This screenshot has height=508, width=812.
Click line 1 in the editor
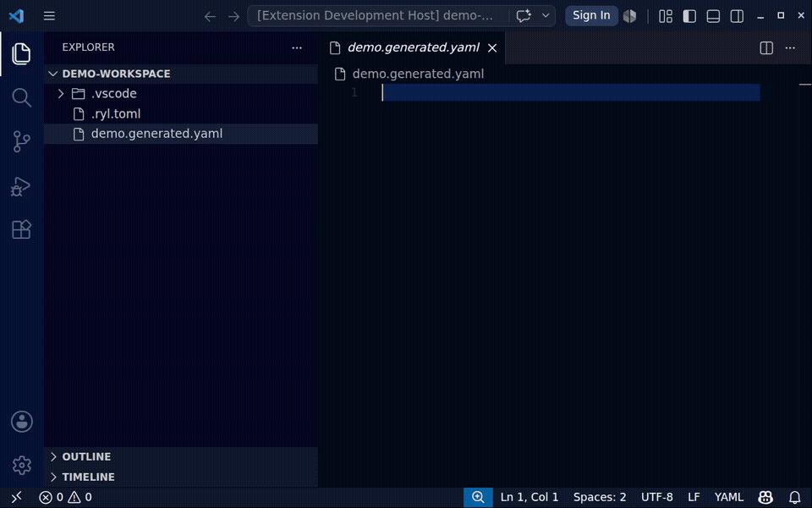pos(571,92)
